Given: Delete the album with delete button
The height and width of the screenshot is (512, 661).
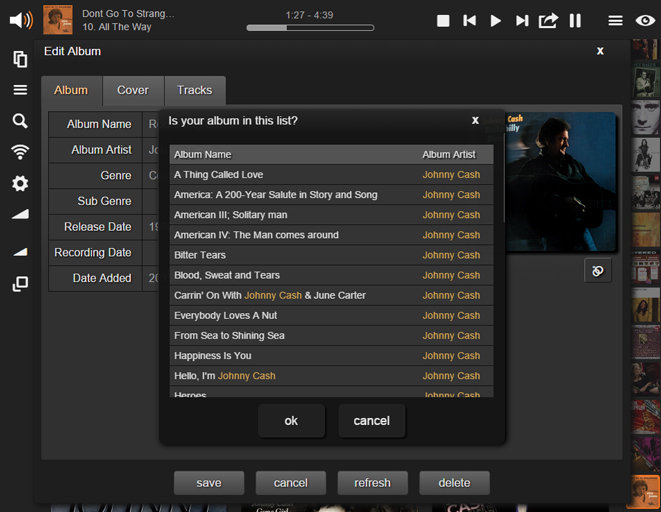Looking at the screenshot, I should coord(454,483).
